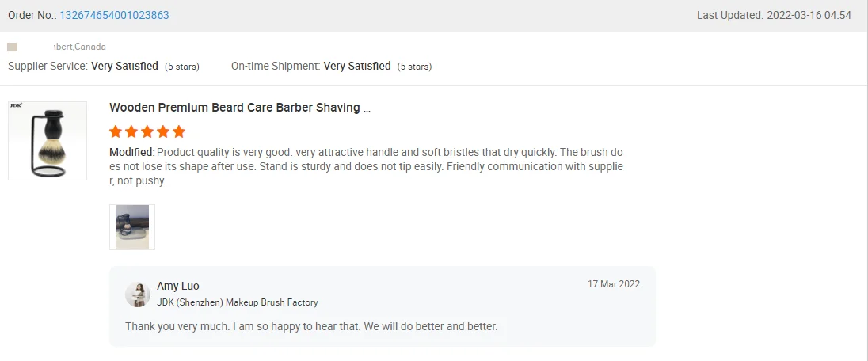Click Amy Luo's profile avatar
This screenshot has width=868, height=361.
[x=138, y=294]
